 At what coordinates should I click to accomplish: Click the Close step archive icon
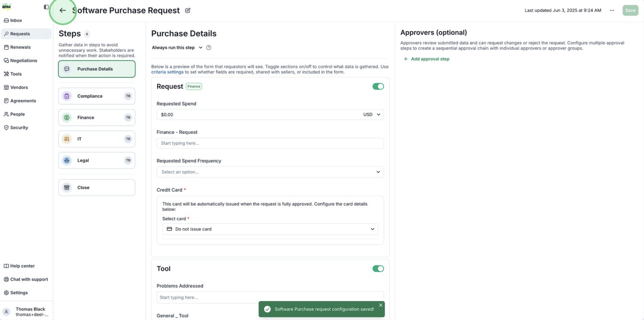coord(67,187)
